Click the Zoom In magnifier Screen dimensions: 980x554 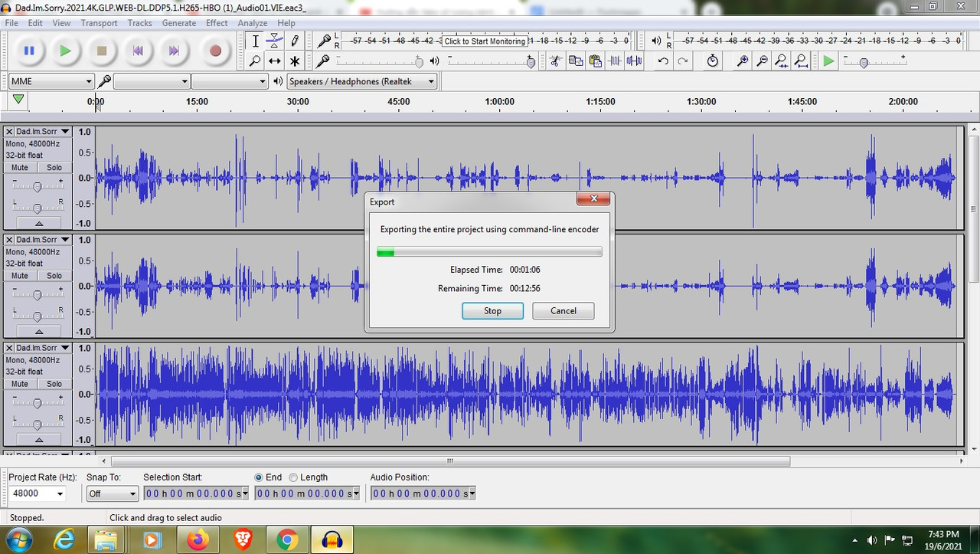click(x=742, y=61)
